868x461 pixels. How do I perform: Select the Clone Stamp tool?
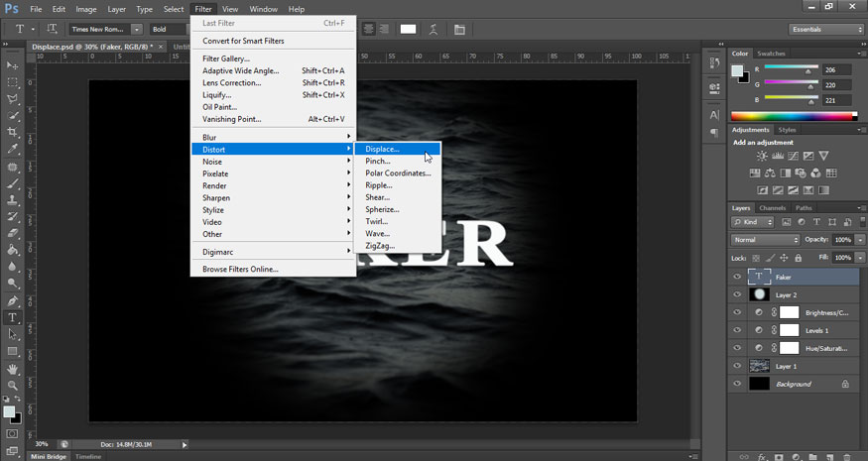coord(12,200)
